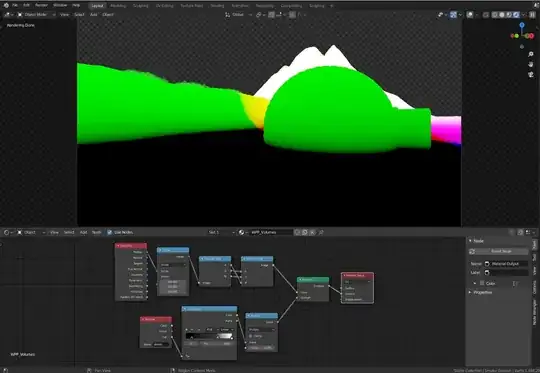Collapse the Node panel in sidebar

(470, 241)
